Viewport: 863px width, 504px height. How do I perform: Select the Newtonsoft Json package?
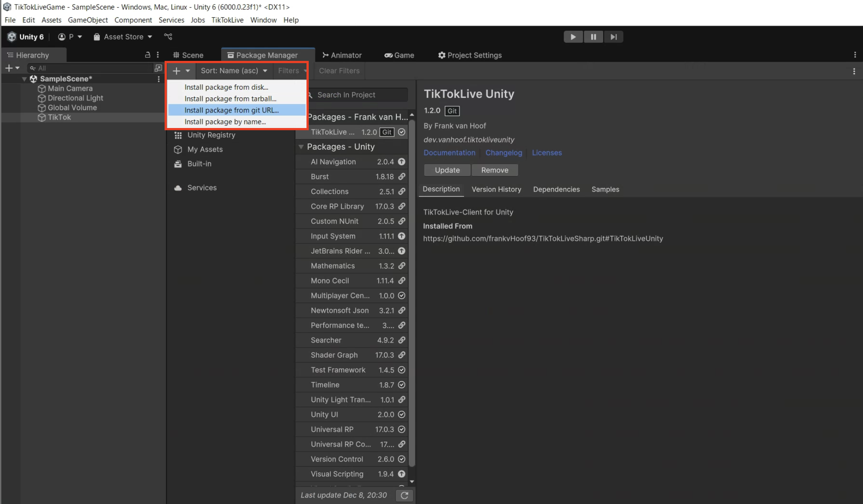[x=340, y=310]
